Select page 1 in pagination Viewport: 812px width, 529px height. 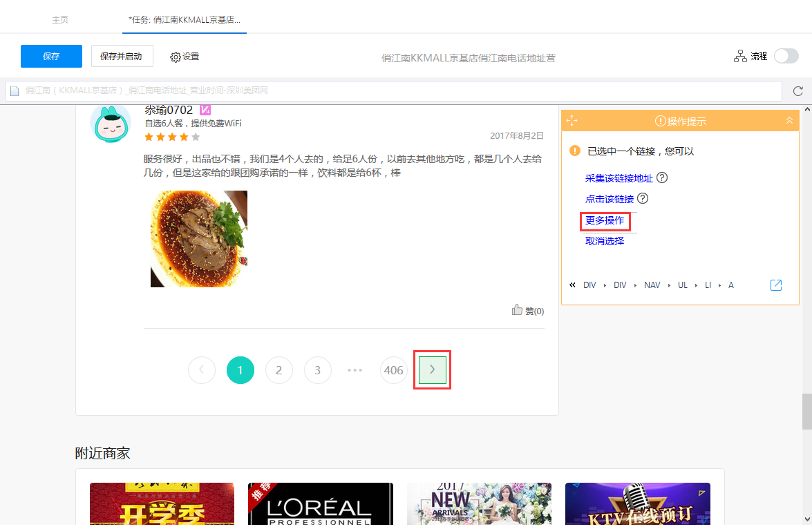pos(240,370)
